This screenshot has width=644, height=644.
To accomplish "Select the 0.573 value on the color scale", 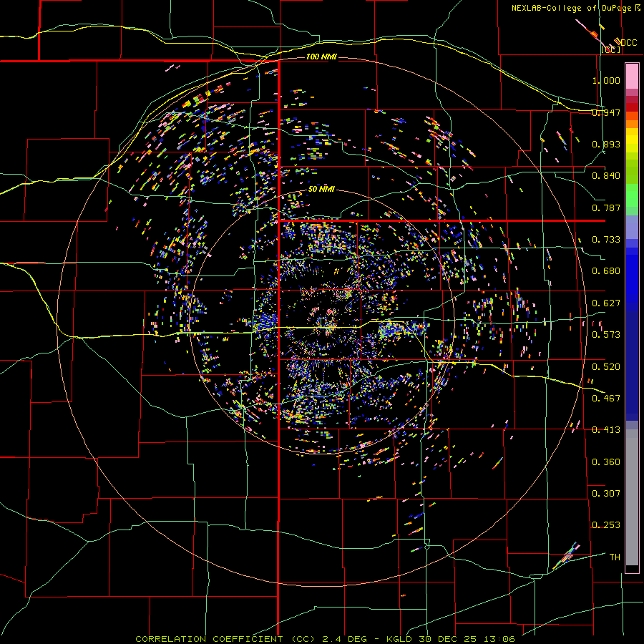I will 606,335.
